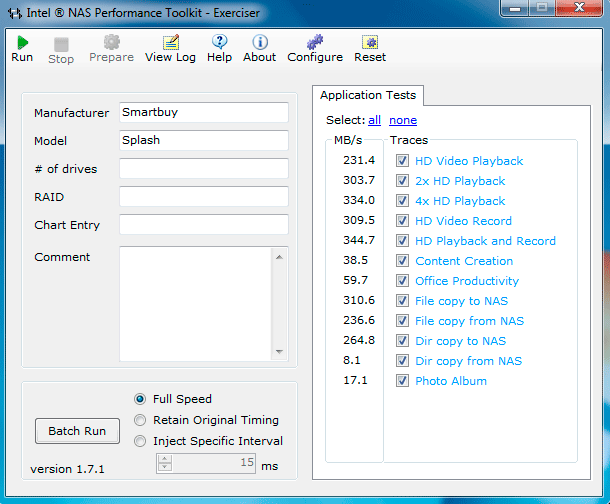Image resolution: width=610 pixels, height=504 pixels.
Task: Click the About info icon
Action: (259, 43)
